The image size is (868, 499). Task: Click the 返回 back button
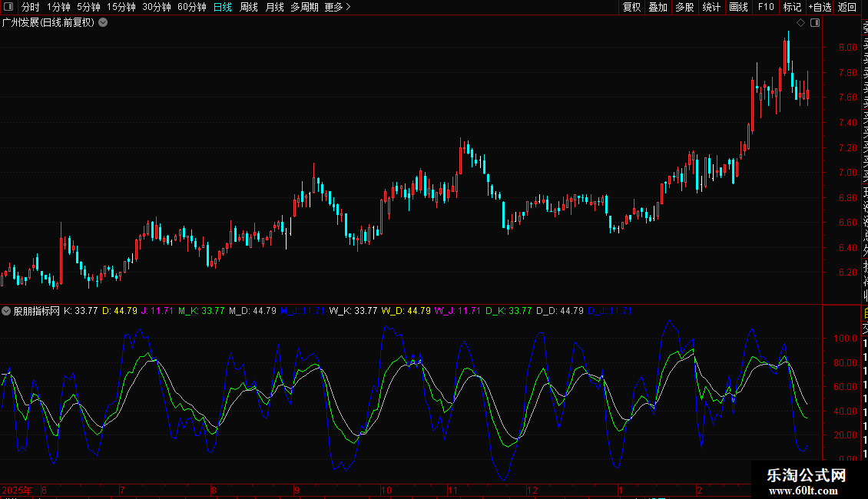point(847,7)
